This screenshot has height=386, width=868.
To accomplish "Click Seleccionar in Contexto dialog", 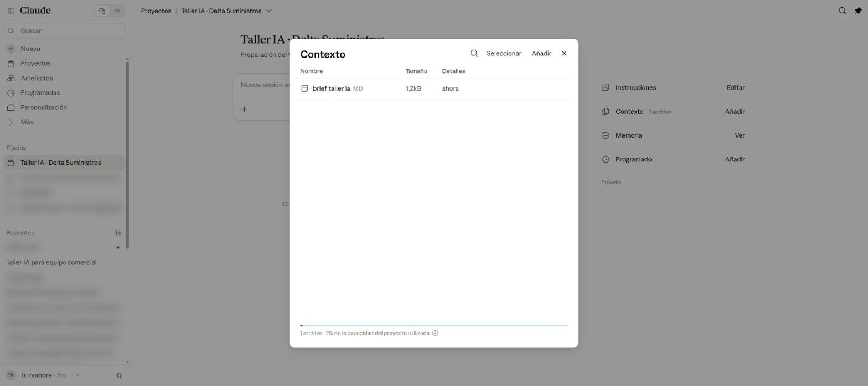I will (504, 54).
